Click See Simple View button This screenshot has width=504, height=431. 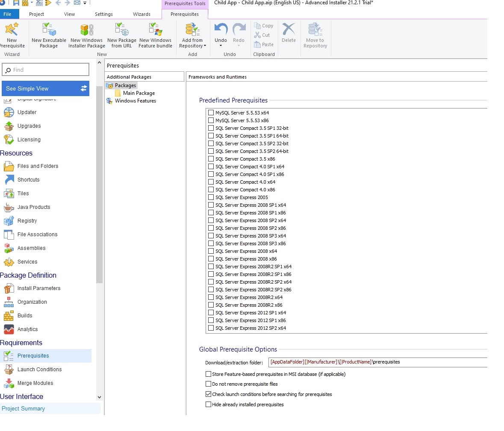tap(45, 88)
